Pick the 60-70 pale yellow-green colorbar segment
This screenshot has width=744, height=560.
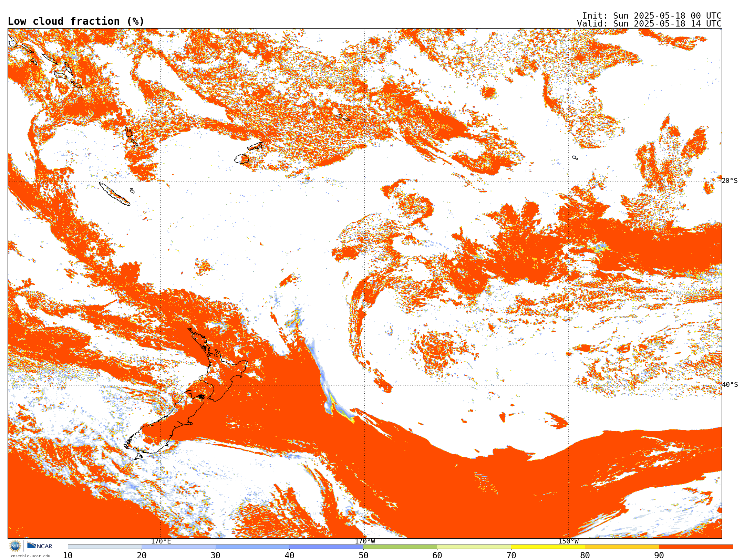(x=474, y=547)
